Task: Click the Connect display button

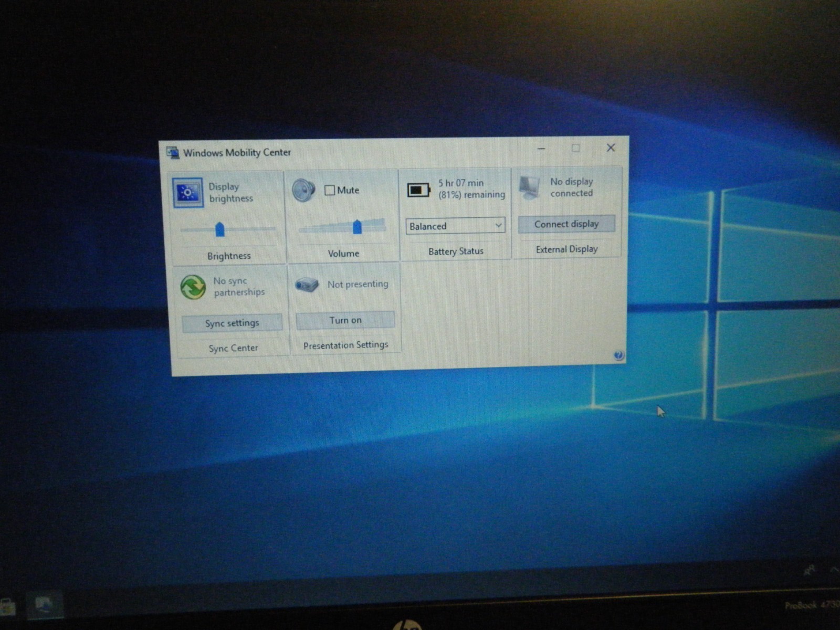Action: tap(566, 224)
